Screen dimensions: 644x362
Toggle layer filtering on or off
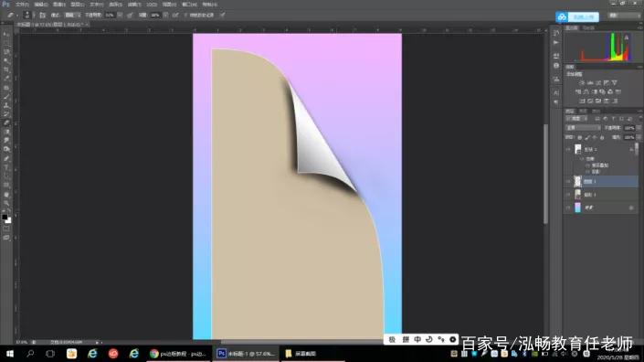pos(640,119)
